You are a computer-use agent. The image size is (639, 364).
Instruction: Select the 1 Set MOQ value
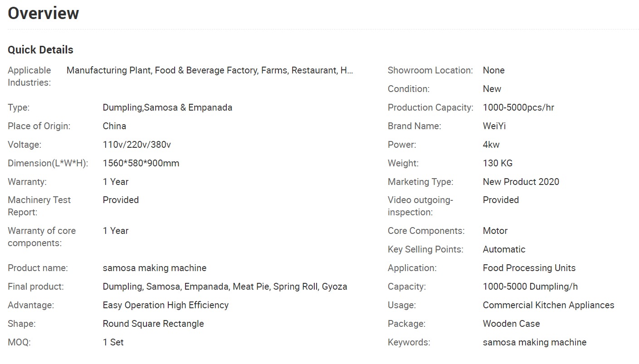click(x=113, y=342)
